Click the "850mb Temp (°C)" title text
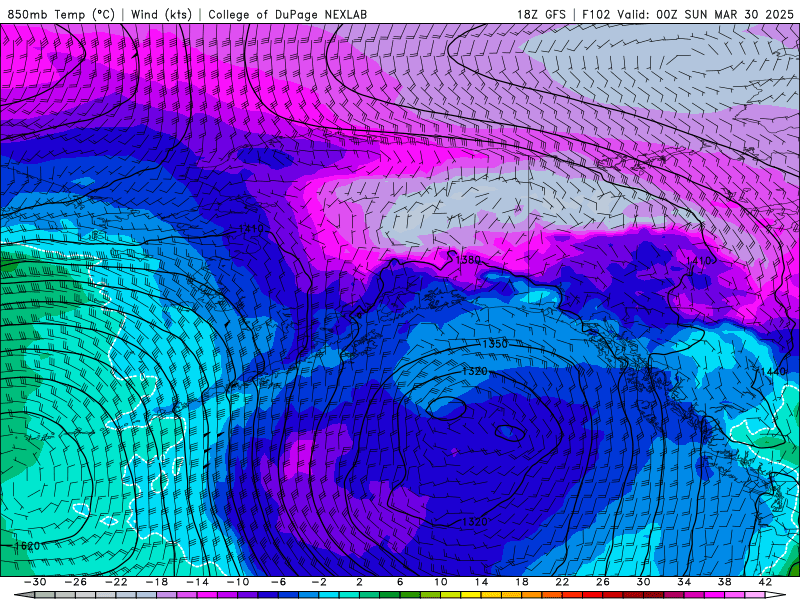800x600 pixels. tap(61, 14)
